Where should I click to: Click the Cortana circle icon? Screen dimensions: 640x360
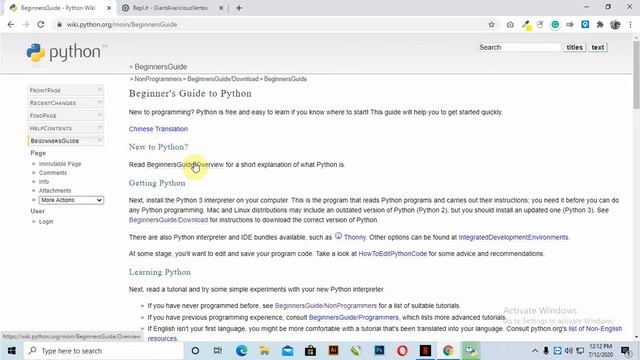coord(195,351)
